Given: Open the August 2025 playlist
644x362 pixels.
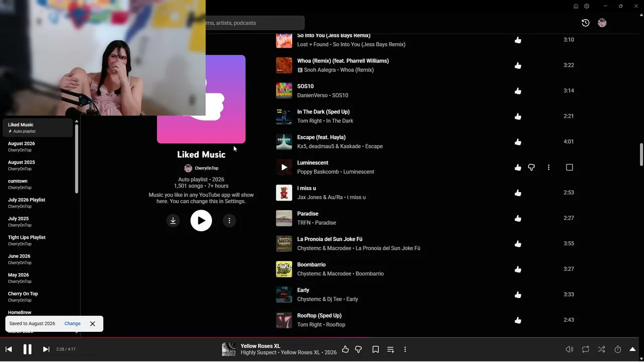Looking at the screenshot, I should pyautogui.click(x=38, y=165).
